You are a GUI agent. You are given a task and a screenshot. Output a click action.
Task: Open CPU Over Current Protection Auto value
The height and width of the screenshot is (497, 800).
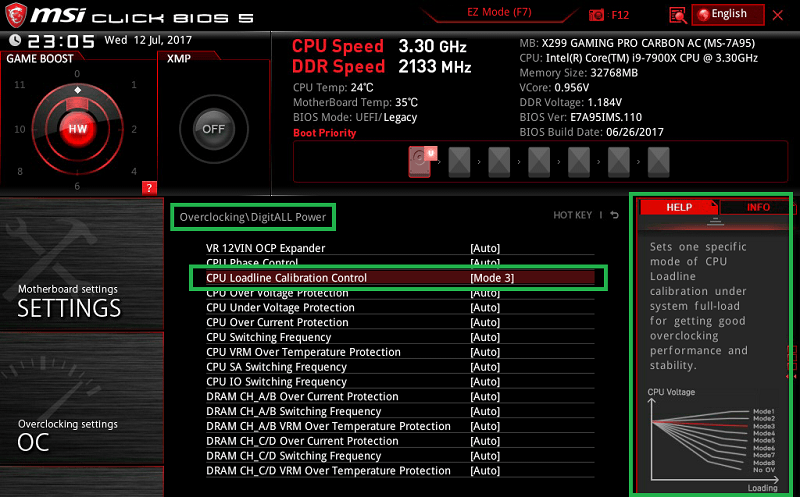485,322
